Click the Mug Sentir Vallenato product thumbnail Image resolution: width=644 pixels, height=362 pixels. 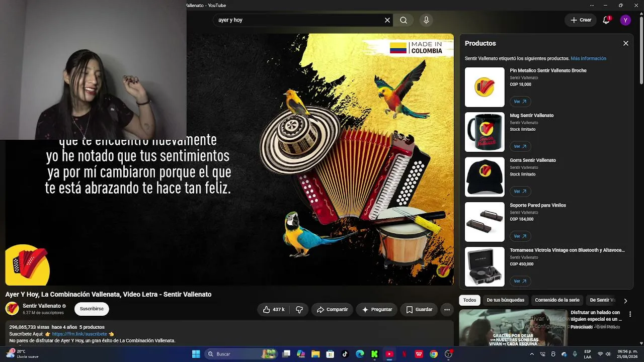click(485, 132)
